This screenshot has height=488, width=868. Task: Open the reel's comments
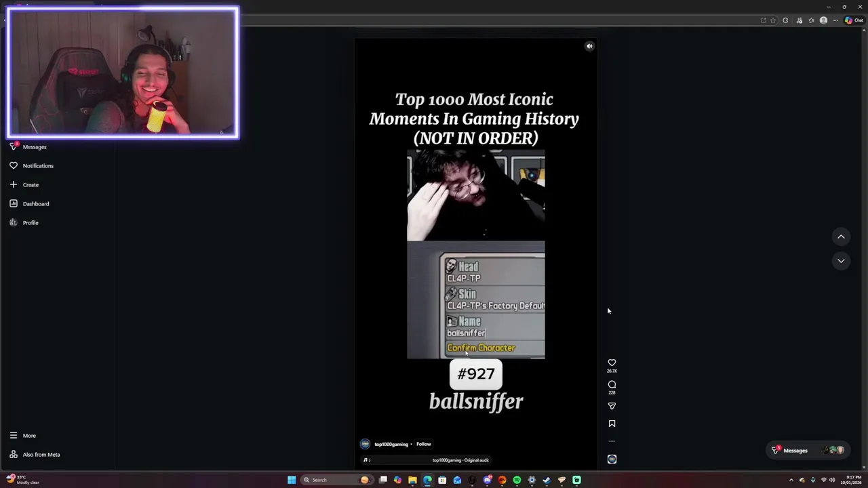(612, 384)
